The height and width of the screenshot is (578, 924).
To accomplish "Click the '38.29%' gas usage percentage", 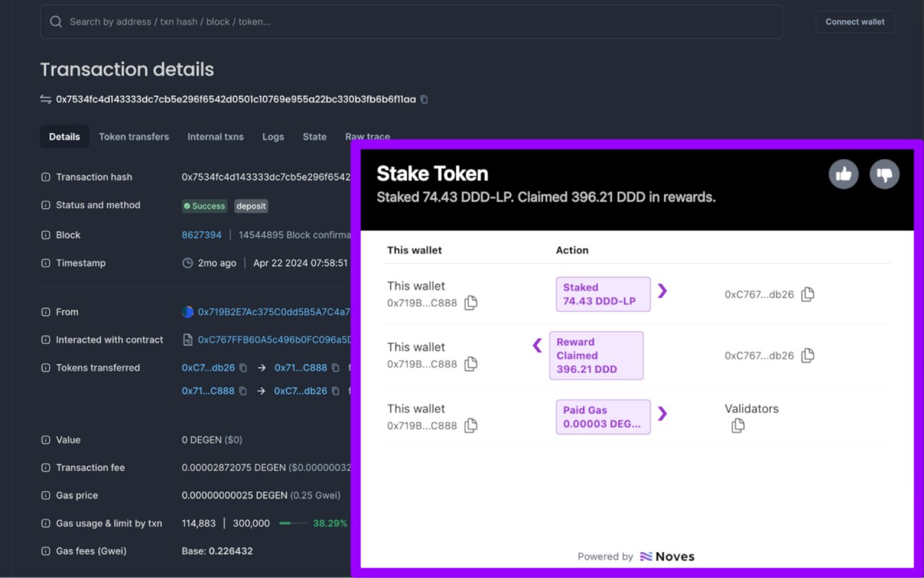I will coord(330,523).
